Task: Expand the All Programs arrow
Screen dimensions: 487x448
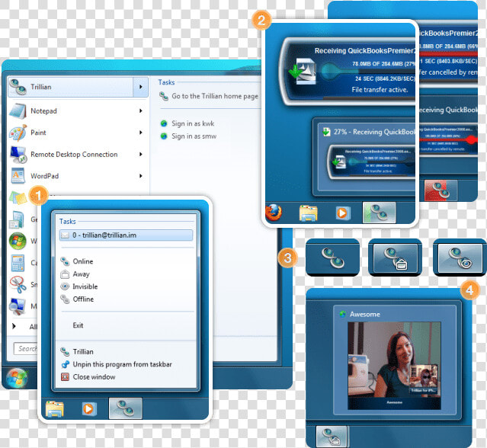Action: tap(14, 326)
